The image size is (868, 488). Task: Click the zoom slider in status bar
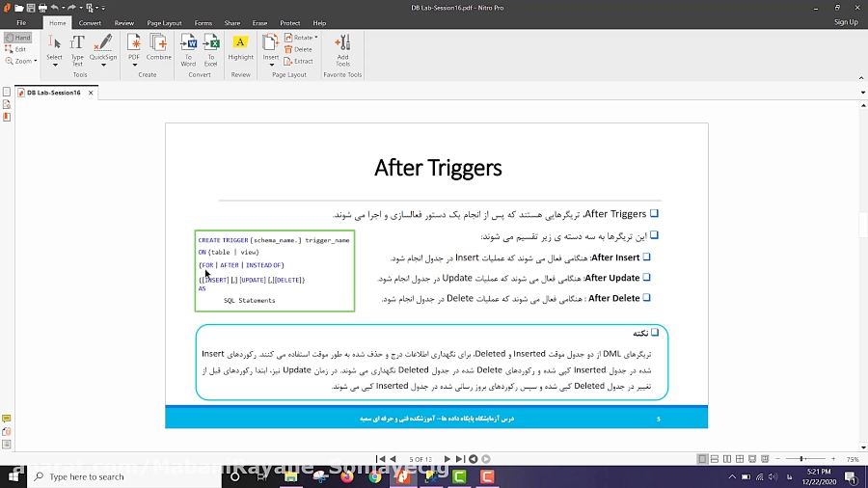pyautogui.click(x=802, y=459)
